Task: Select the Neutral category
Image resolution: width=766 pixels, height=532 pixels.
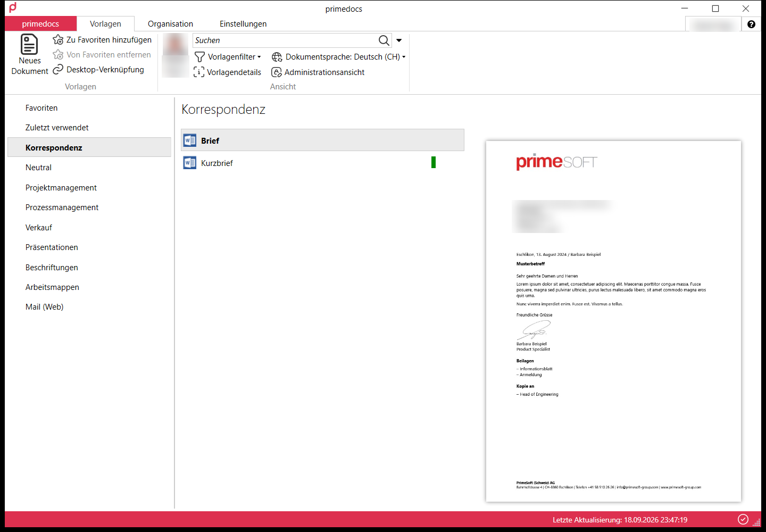Action: [x=89, y=168]
